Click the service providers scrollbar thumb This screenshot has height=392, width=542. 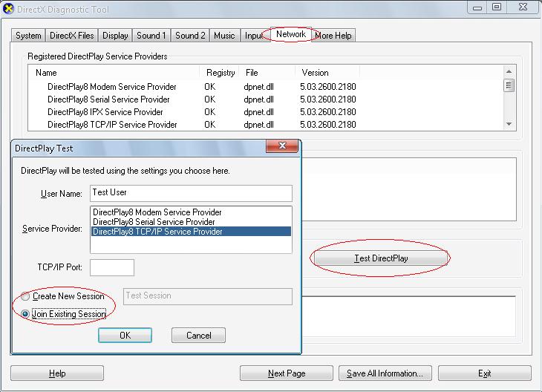coord(509,85)
